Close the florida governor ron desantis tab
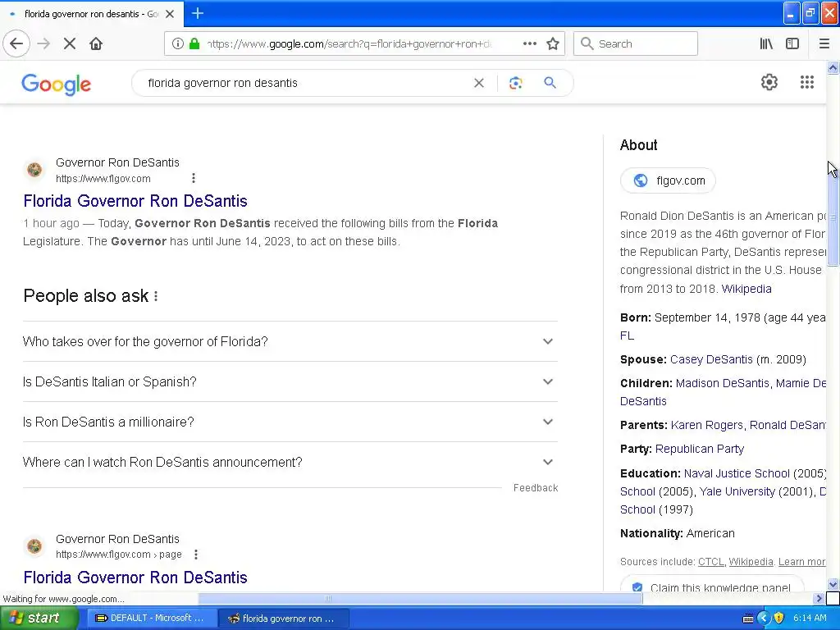840x630 pixels. tap(170, 14)
